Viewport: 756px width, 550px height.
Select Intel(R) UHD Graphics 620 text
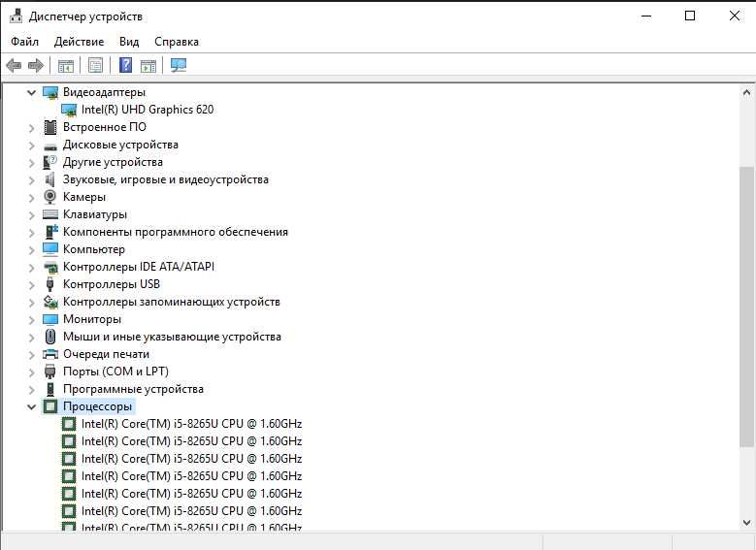click(x=148, y=110)
